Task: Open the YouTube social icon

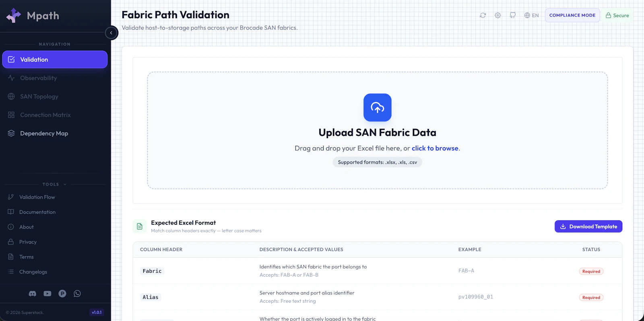Action: click(47, 294)
